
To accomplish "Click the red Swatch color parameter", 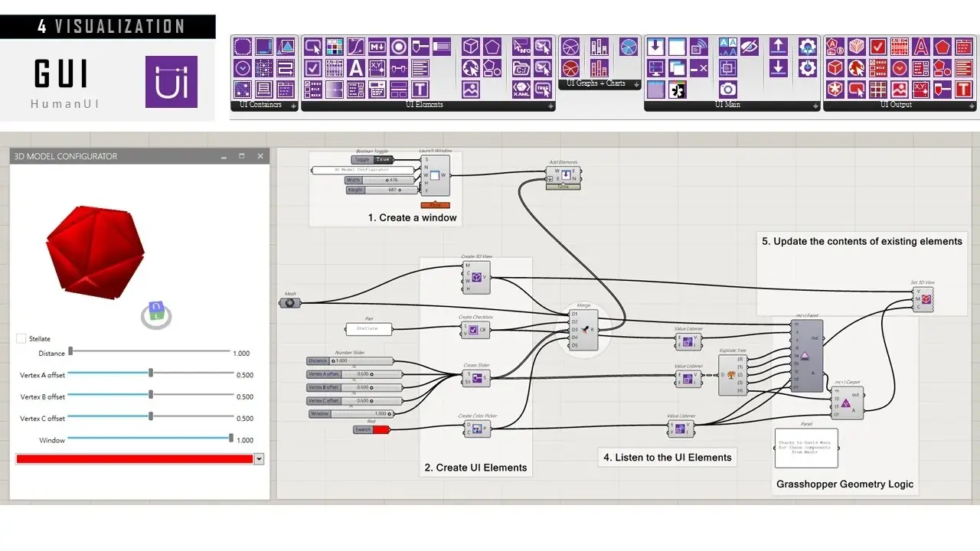I will 381,429.
